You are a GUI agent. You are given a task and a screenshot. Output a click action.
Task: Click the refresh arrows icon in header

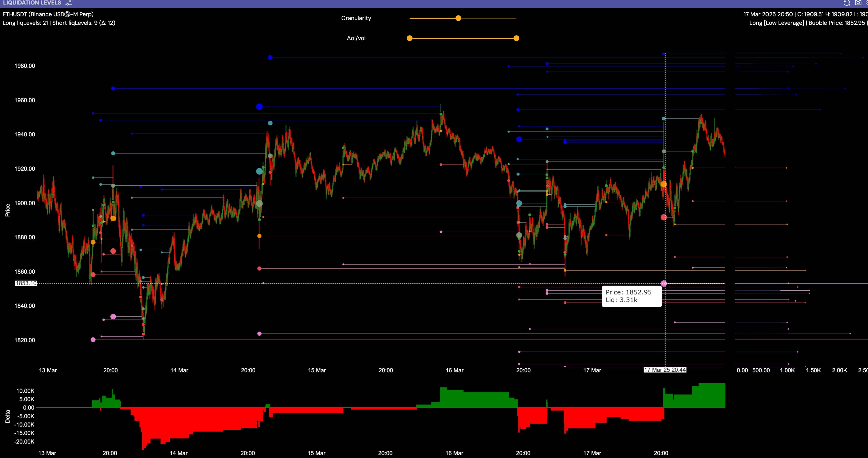coord(847,3)
